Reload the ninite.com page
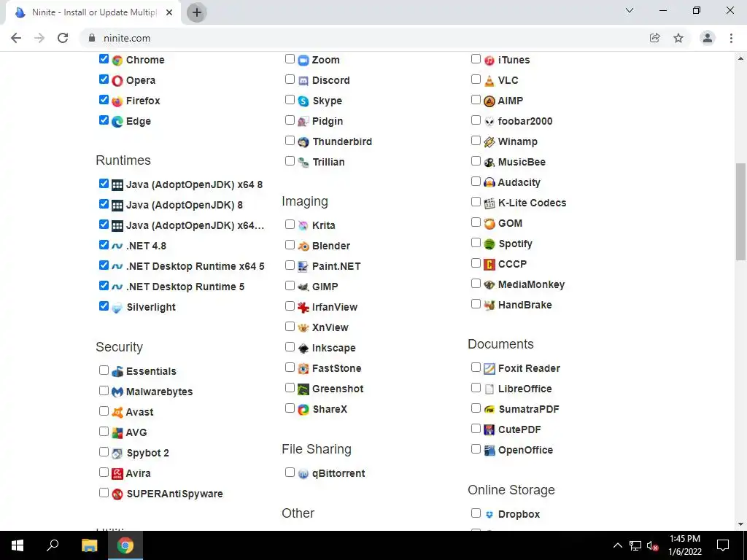The image size is (747, 560). tap(63, 38)
